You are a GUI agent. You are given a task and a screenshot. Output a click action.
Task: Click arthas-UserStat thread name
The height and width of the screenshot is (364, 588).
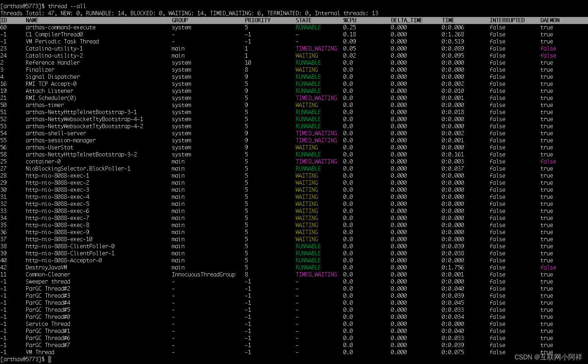point(49,147)
